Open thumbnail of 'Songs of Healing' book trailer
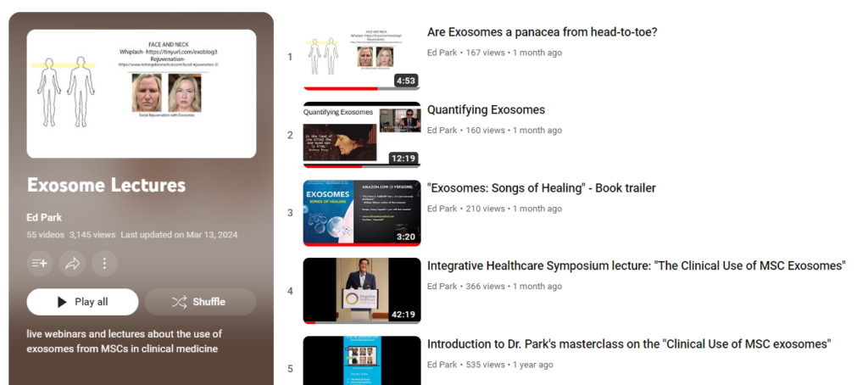 pos(362,213)
